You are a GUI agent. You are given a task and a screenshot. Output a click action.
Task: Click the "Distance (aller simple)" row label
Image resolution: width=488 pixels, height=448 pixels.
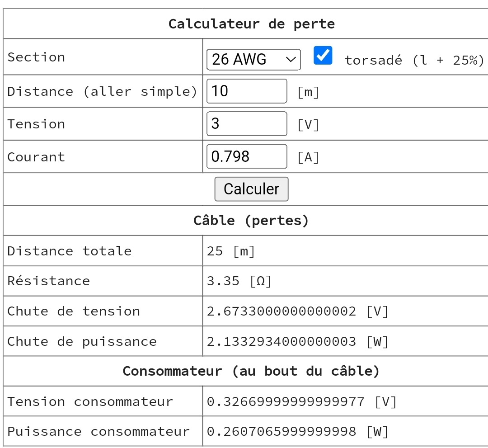coord(102,92)
